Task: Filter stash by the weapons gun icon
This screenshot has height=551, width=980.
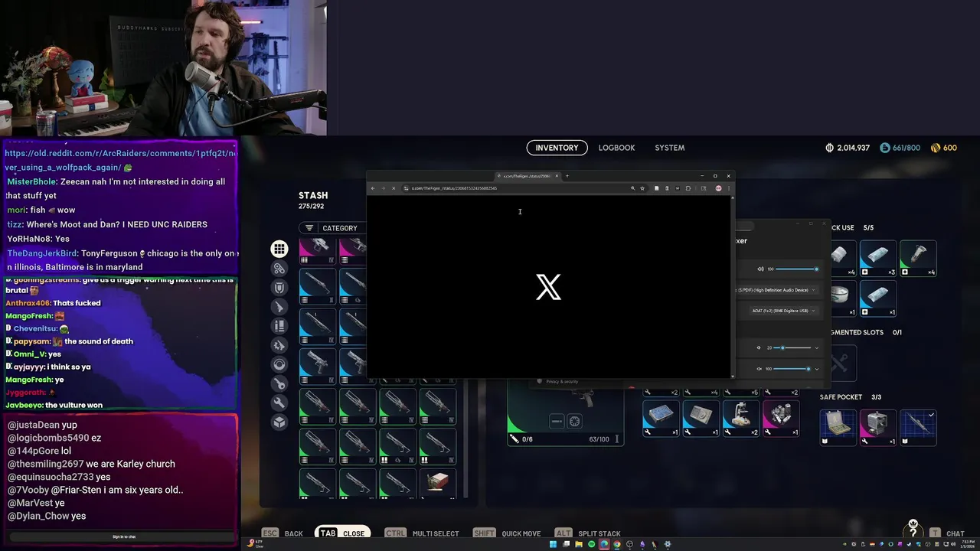Action: [279, 307]
